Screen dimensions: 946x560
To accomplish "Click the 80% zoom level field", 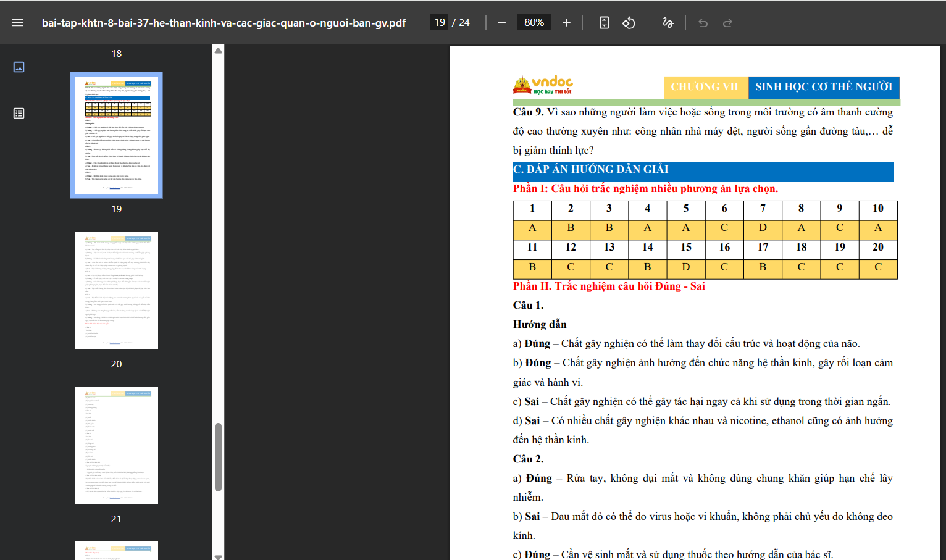I will pyautogui.click(x=534, y=23).
